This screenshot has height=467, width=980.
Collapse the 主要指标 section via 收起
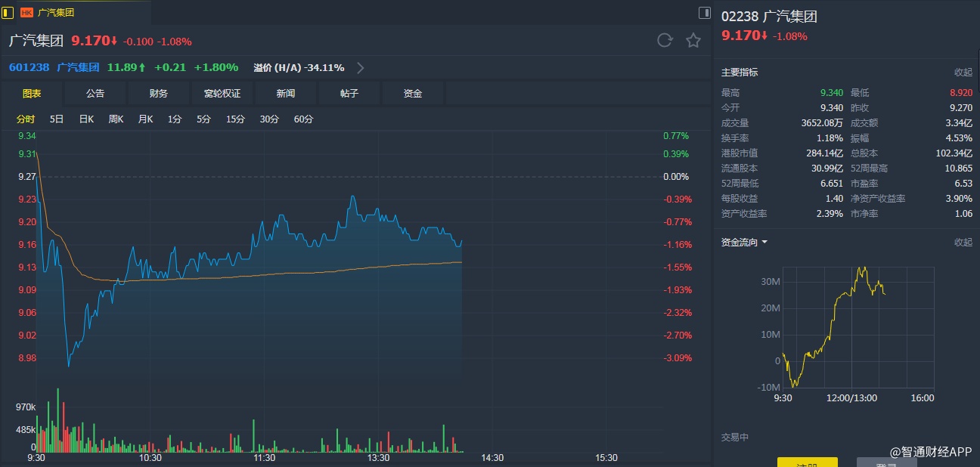pyautogui.click(x=963, y=73)
